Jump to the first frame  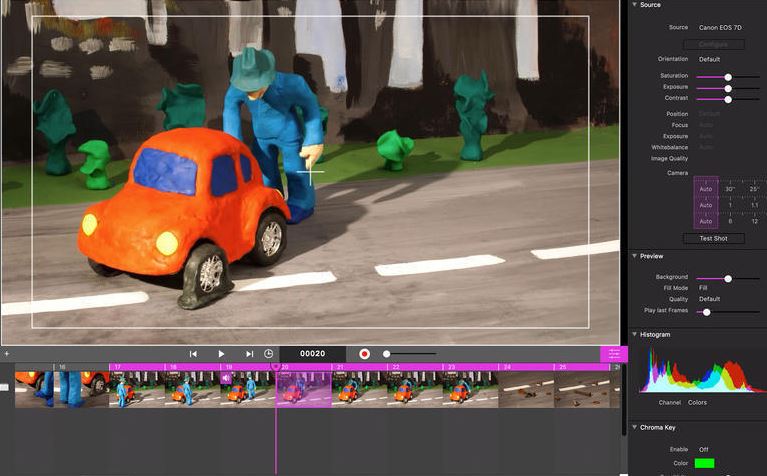pos(193,354)
